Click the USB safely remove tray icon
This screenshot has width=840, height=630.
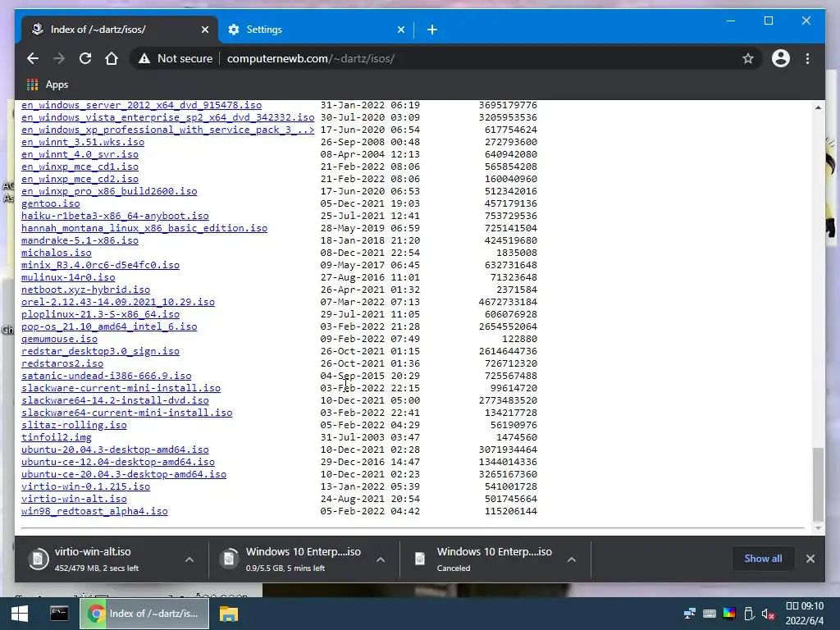click(x=749, y=614)
